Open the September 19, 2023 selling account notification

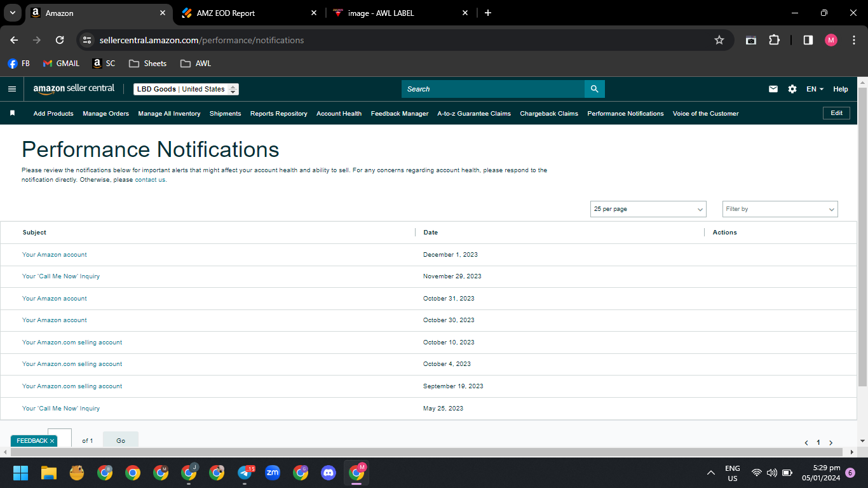pyautogui.click(x=72, y=386)
